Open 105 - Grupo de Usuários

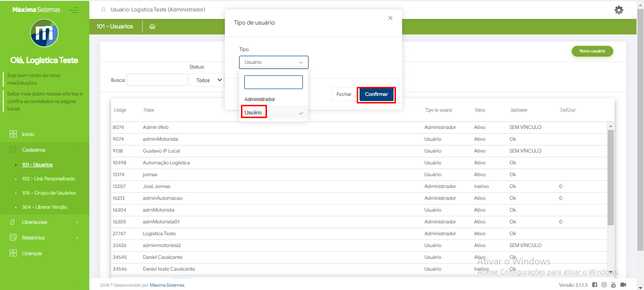point(49,193)
